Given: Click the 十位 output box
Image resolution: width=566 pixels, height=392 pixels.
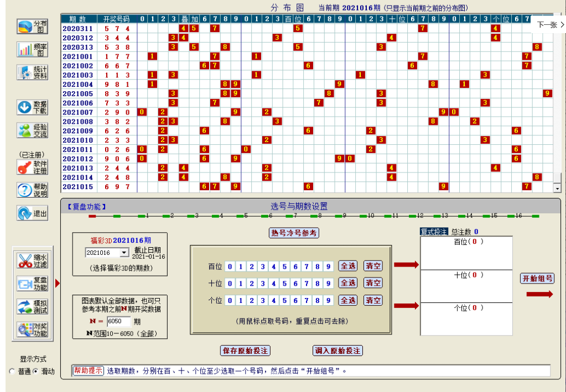Looking at the screenshot, I should coord(466,286).
